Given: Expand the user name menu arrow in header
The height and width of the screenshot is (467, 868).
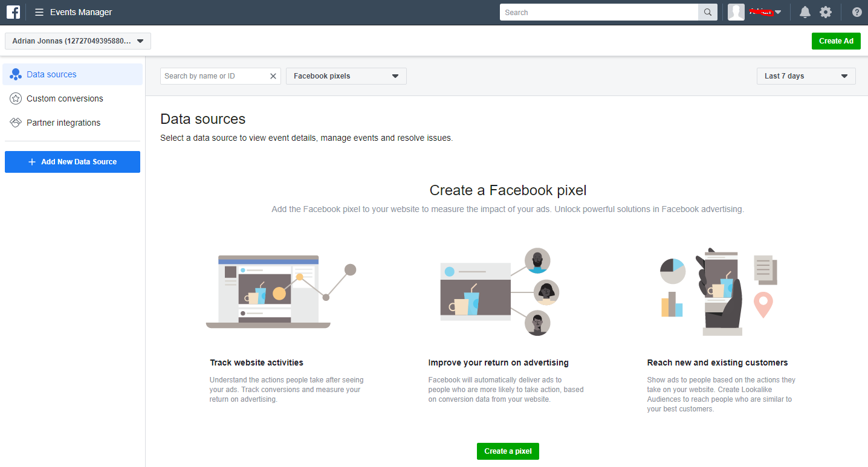Looking at the screenshot, I should (x=778, y=12).
